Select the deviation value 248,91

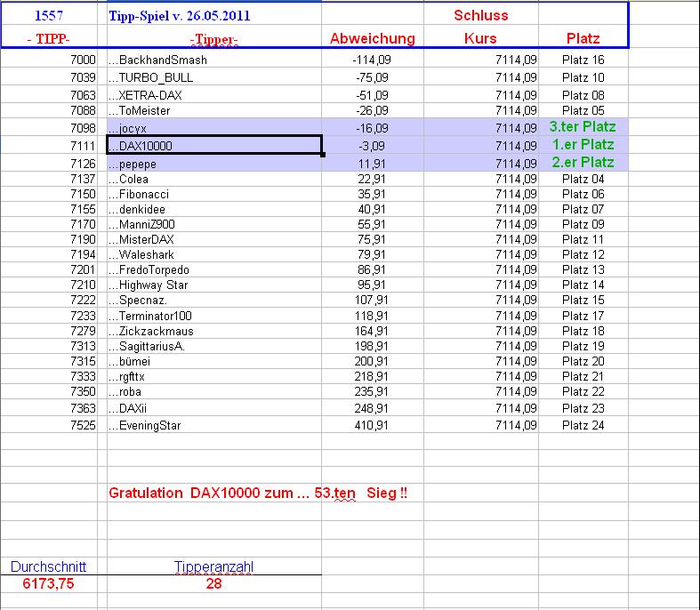(372, 408)
